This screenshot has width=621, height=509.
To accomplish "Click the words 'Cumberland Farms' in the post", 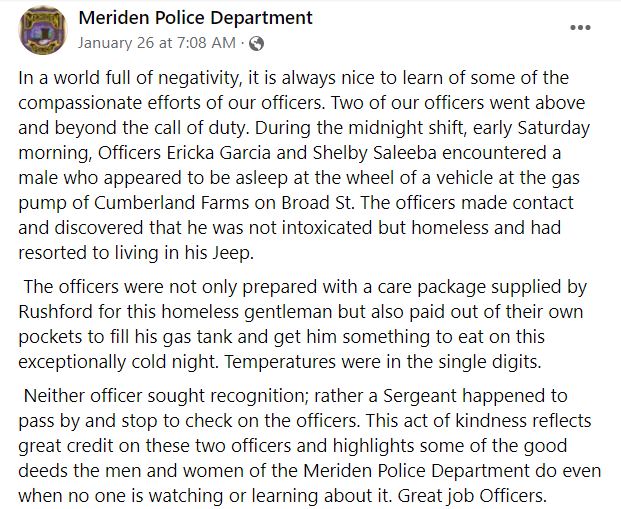I will [171, 203].
